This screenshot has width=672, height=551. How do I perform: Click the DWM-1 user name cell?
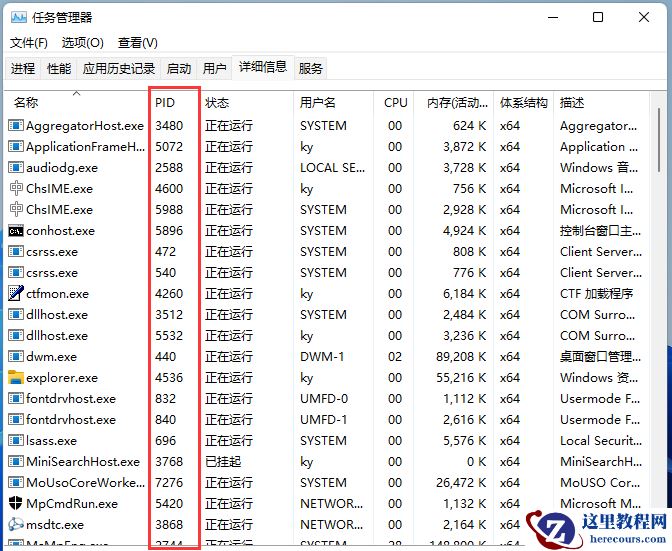click(x=322, y=356)
